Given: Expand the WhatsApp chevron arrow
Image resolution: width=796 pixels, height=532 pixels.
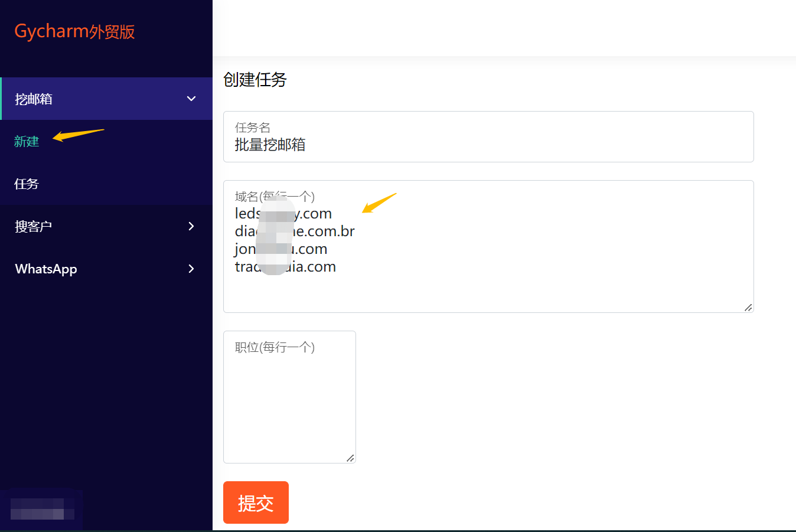Looking at the screenshot, I should coord(191,269).
